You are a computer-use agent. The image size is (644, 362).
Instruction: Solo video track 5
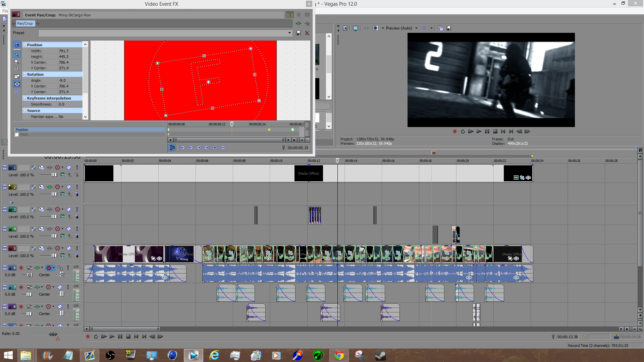coord(77,248)
